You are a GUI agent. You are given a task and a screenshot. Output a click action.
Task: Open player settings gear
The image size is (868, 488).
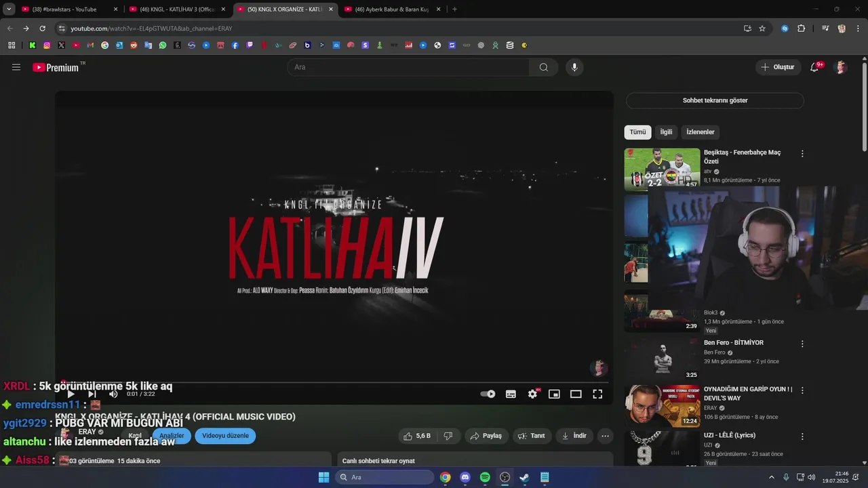tap(533, 394)
